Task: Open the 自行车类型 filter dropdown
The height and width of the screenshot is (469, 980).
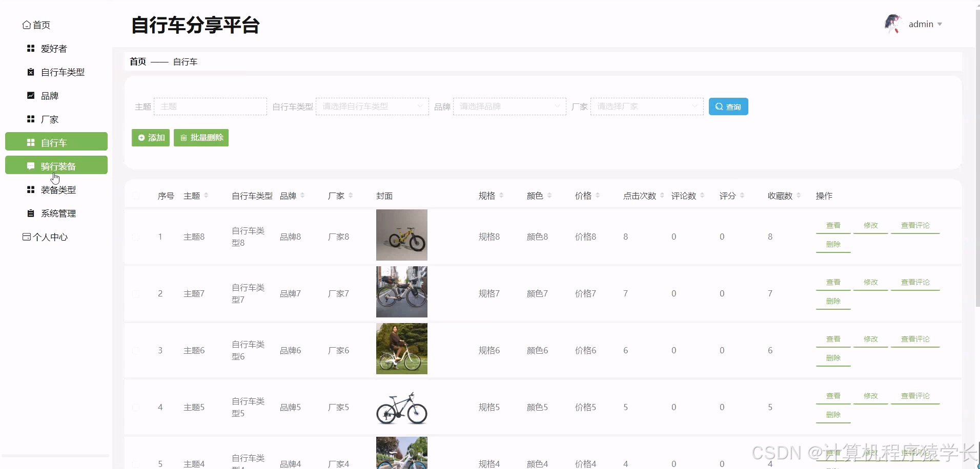Action: pos(372,106)
